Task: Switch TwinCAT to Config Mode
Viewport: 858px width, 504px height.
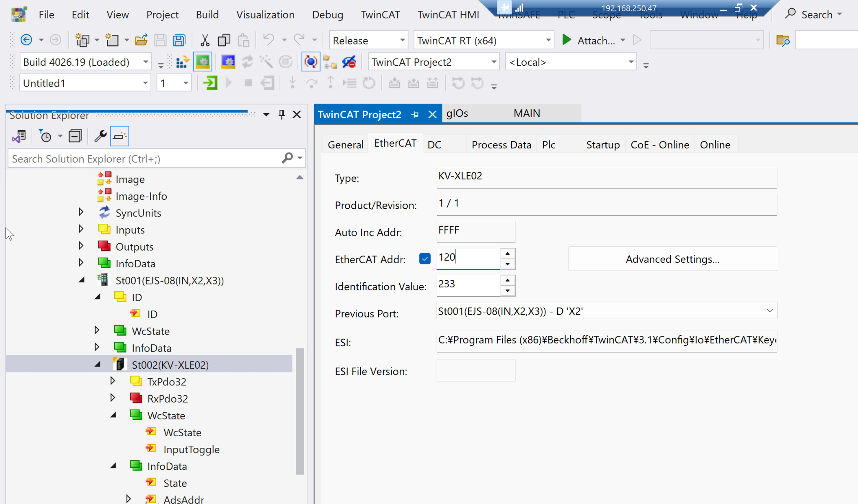Action: tap(228, 62)
